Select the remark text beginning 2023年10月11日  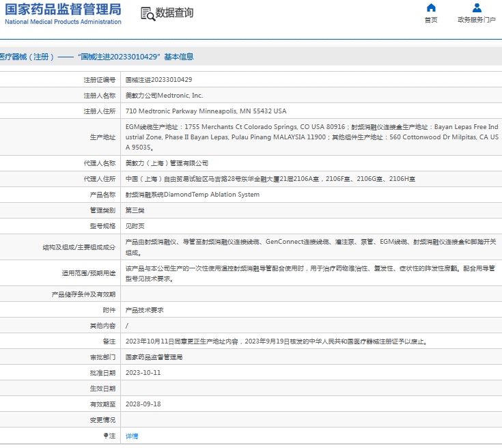pos(277,341)
